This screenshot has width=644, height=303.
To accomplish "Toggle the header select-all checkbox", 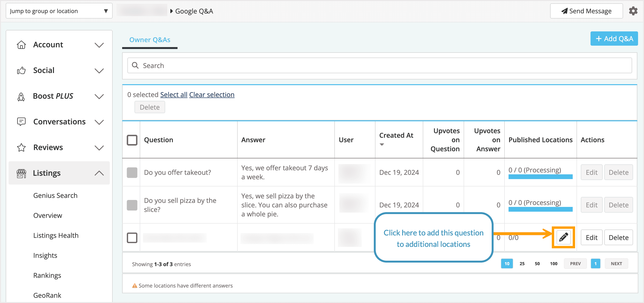I will 132,140.
